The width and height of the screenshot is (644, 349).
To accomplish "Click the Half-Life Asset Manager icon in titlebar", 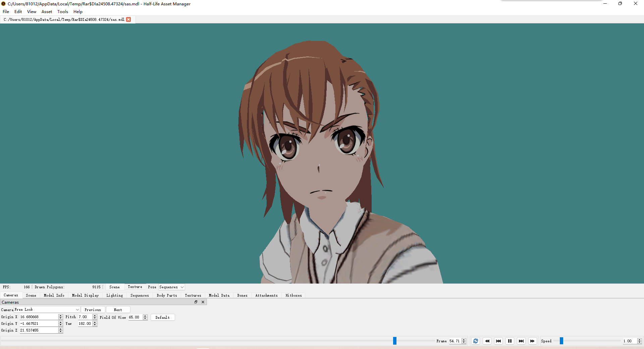I will click(3, 4).
